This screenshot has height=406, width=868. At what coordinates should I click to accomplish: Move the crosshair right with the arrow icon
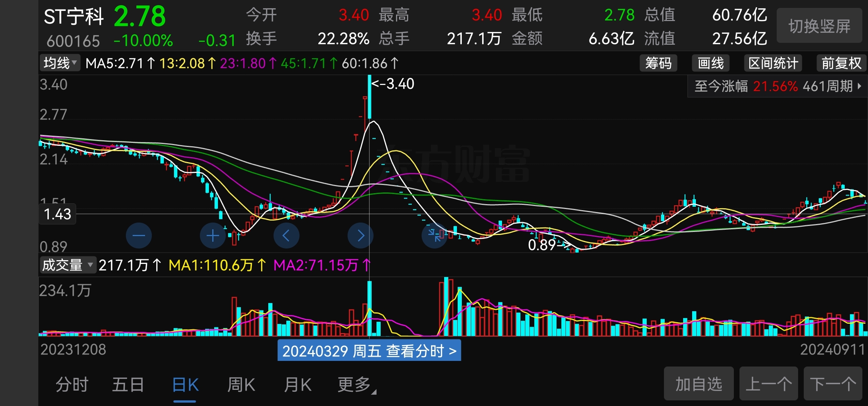coord(360,236)
